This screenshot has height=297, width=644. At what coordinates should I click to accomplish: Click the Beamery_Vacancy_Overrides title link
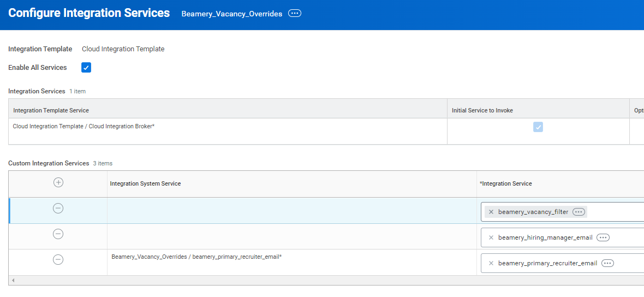[232, 14]
